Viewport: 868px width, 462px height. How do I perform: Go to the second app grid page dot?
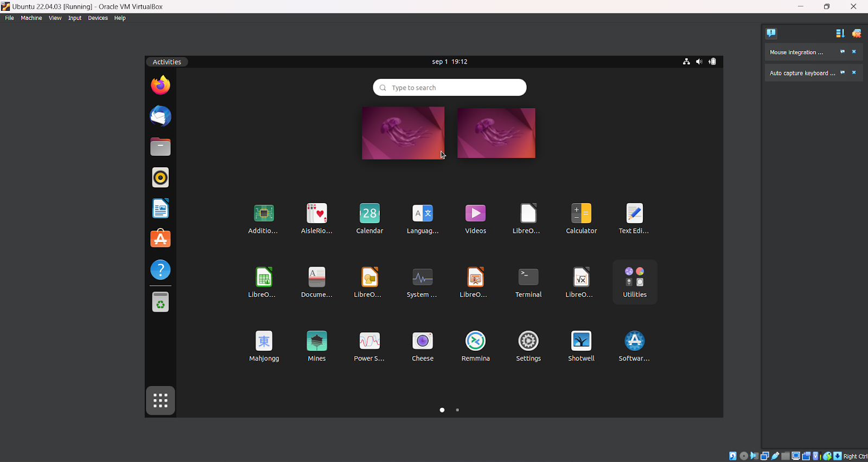[457, 410]
